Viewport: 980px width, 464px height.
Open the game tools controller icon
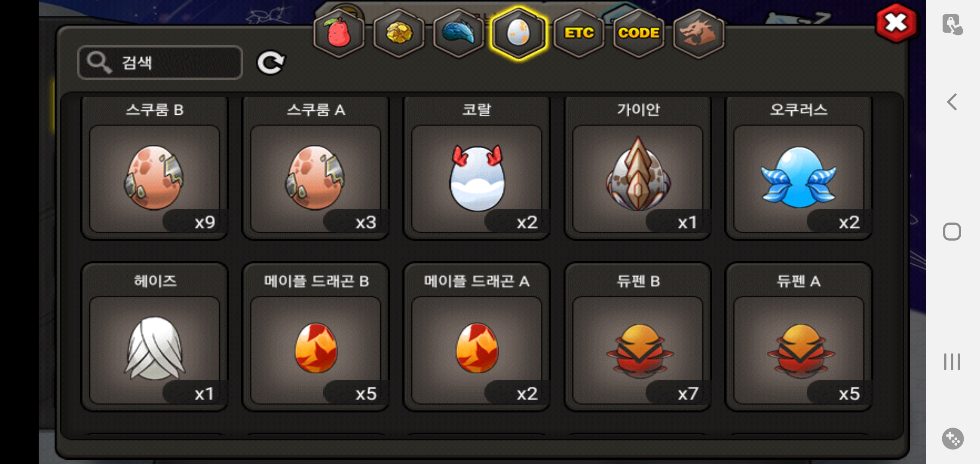tap(952, 439)
